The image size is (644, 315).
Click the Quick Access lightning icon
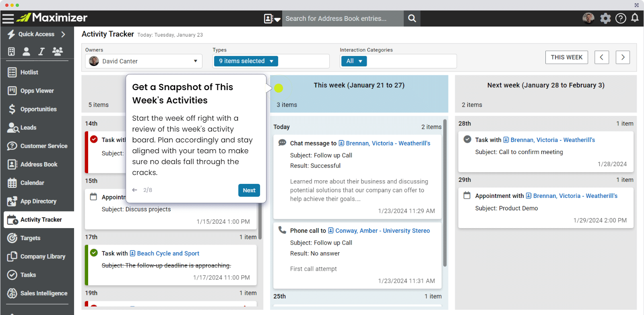point(11,34)
